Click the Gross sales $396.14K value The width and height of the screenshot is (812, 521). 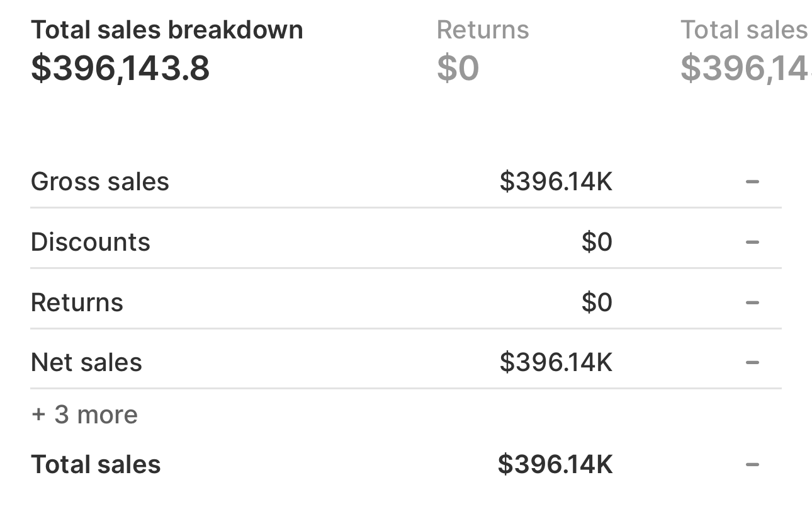pyautogui.click(x=556, y=182)
